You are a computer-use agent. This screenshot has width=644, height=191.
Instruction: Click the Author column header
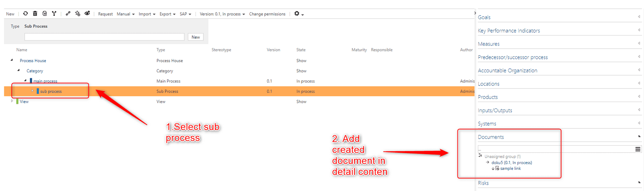pyautogui.click(x=466, y=50)
